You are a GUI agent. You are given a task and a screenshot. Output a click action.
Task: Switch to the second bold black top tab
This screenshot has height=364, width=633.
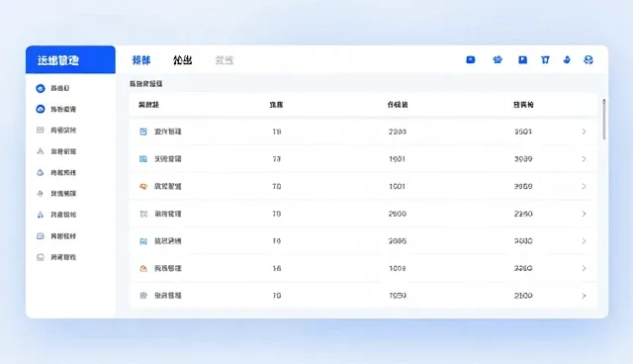(x=182, y=60)
